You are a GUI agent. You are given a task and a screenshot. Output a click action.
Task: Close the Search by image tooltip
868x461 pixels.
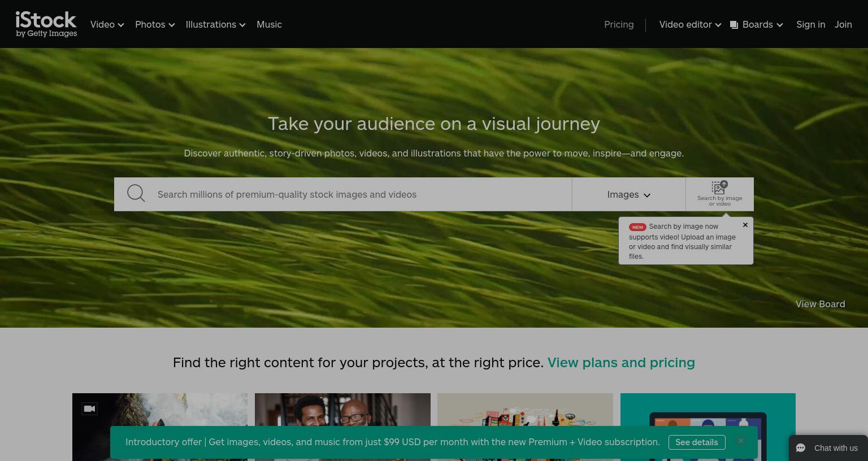coord(745,225)
